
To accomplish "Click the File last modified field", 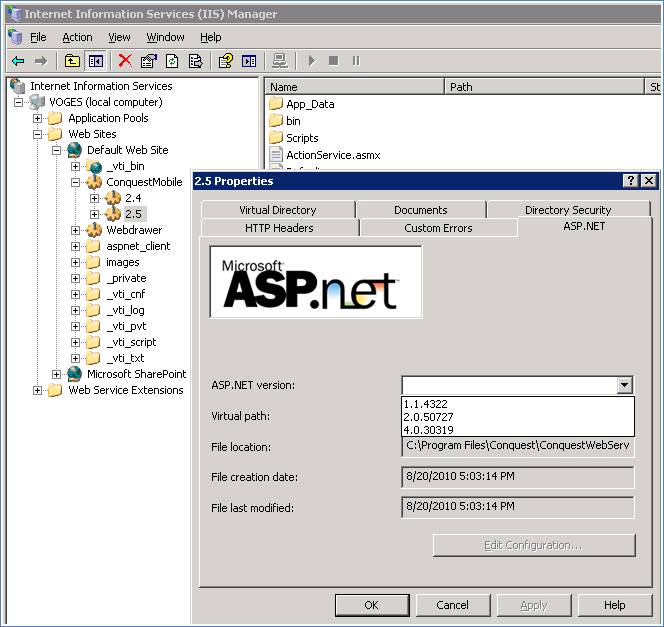I will point(517,507).
